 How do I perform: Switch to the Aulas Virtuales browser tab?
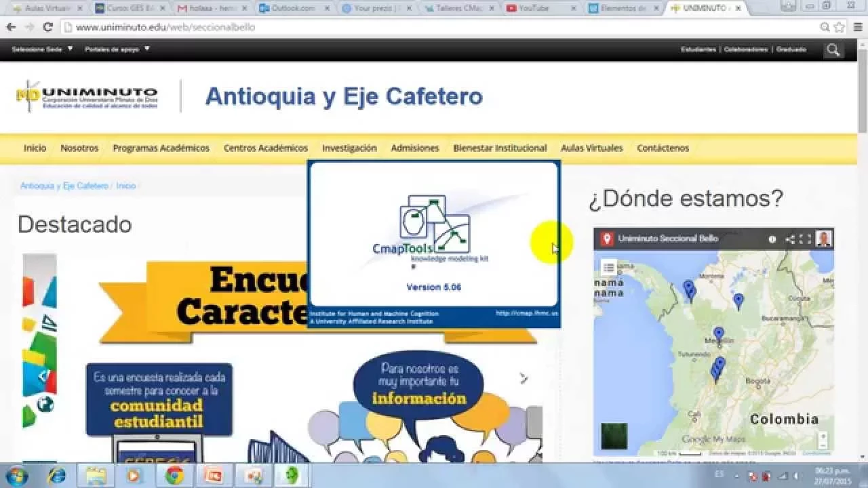click(47, 8)
